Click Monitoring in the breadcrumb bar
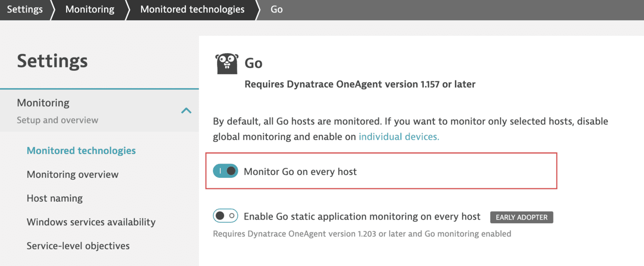Viewport: 644px width, 266px height. pyautogui.click(x=89, y=9)
